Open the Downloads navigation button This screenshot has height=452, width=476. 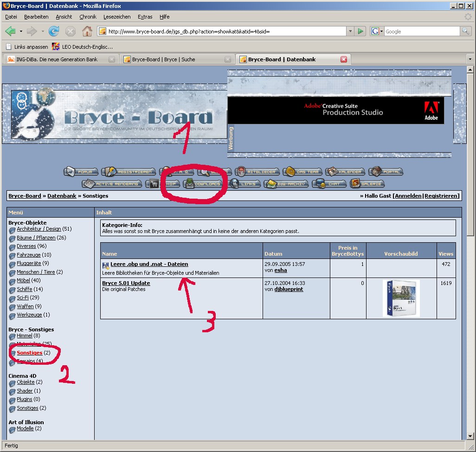click(203, 184)
